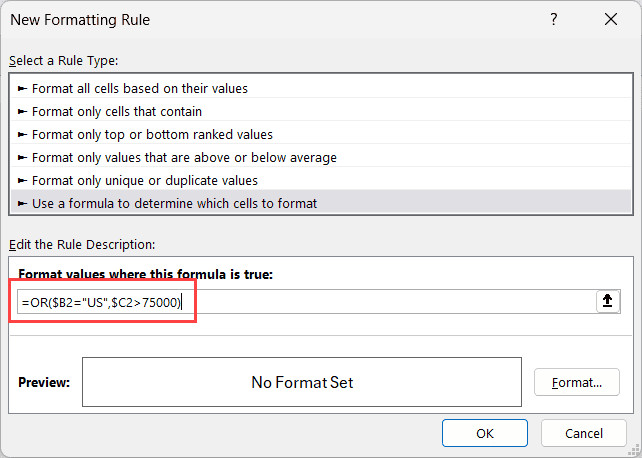Screen dimensions: 642x458
Task: Pick 'Format only values that are above or below average'
Action: (184, 157)
